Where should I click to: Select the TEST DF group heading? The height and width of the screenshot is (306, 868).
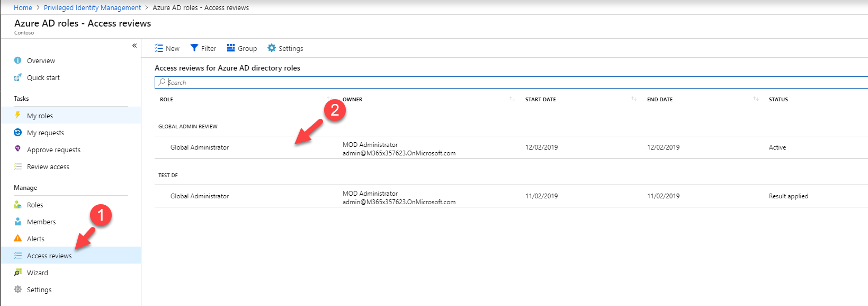168,175
